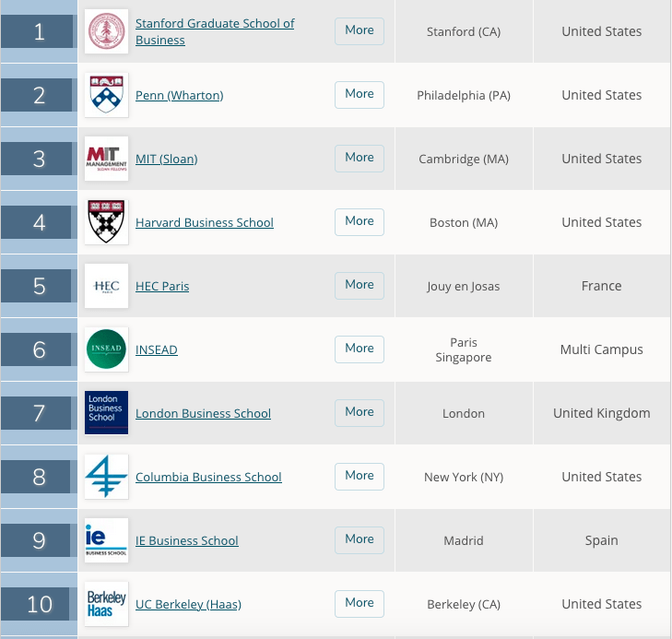
Task: Click the Stanford seal logo
Action: (106, 31)
